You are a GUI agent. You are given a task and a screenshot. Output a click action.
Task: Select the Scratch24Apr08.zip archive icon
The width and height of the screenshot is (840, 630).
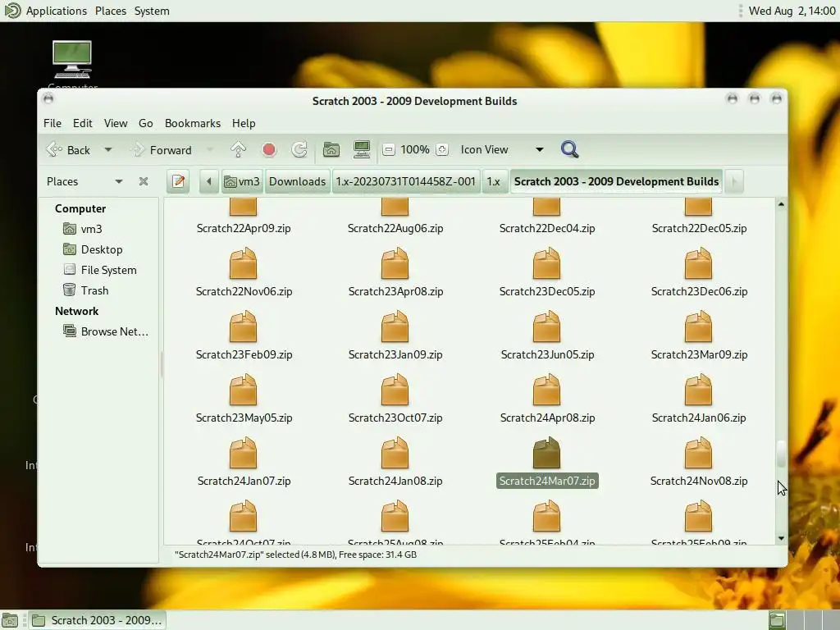click(547, 390)
